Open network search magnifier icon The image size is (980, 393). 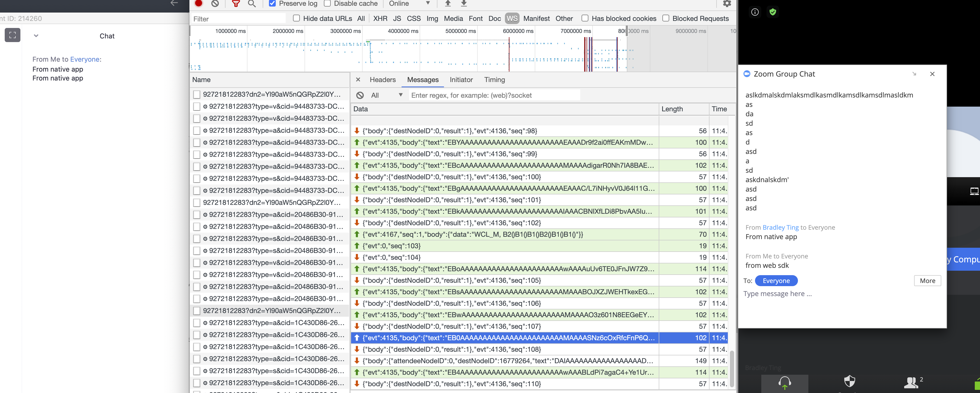[x=251, y=3]
